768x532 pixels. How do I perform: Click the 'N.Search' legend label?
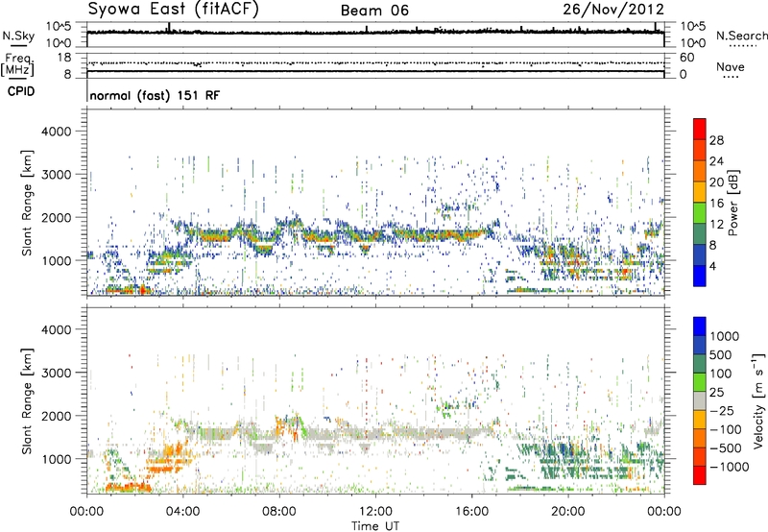742,36
